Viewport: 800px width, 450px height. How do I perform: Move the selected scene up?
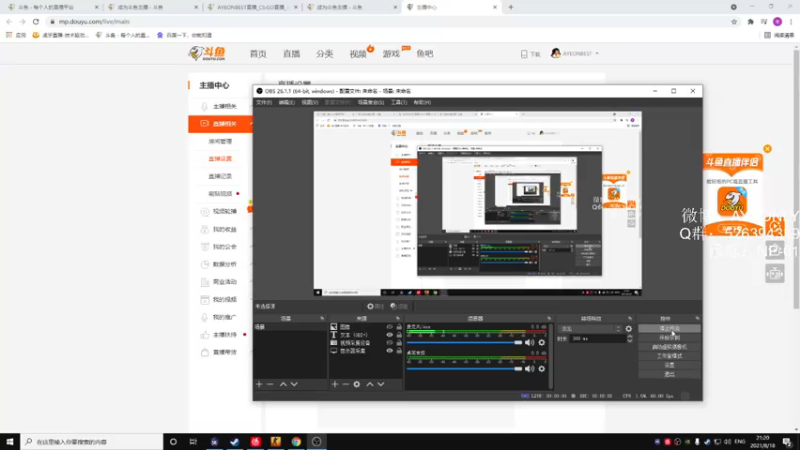coord(283,384)
